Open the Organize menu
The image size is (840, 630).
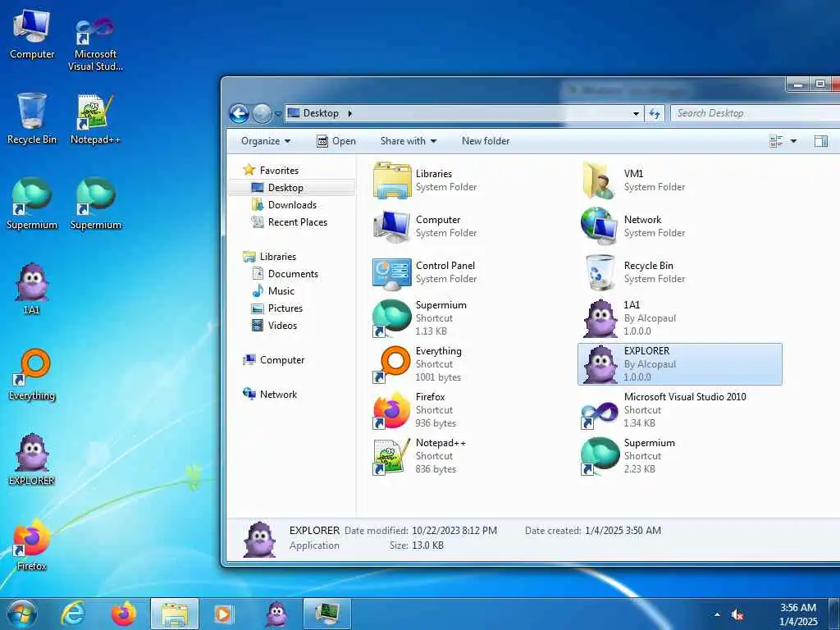266,141
